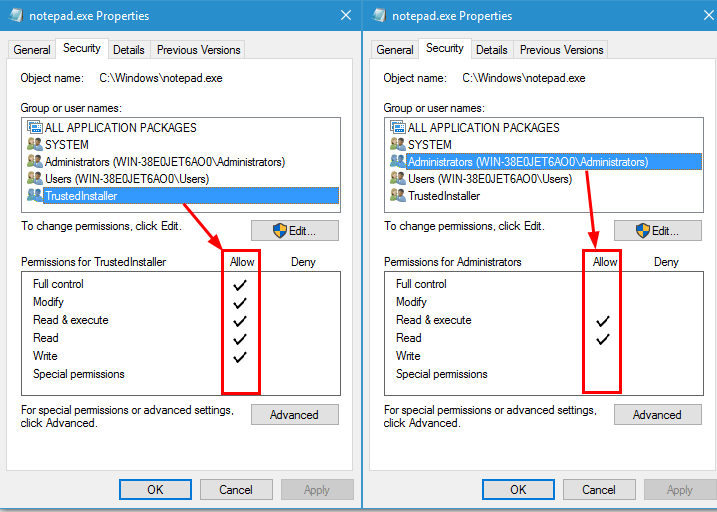
Task: Click SYSTEM group icon in left window
Action: pos(34,144)
